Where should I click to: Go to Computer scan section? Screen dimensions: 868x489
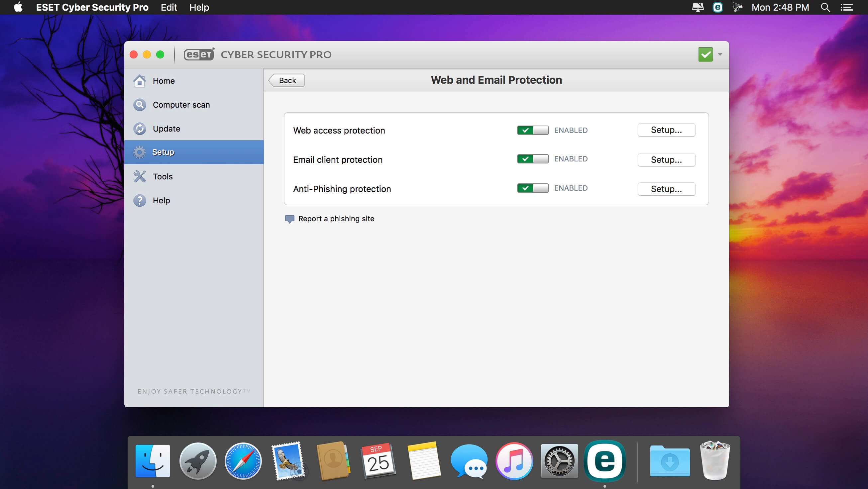(194, 105)
